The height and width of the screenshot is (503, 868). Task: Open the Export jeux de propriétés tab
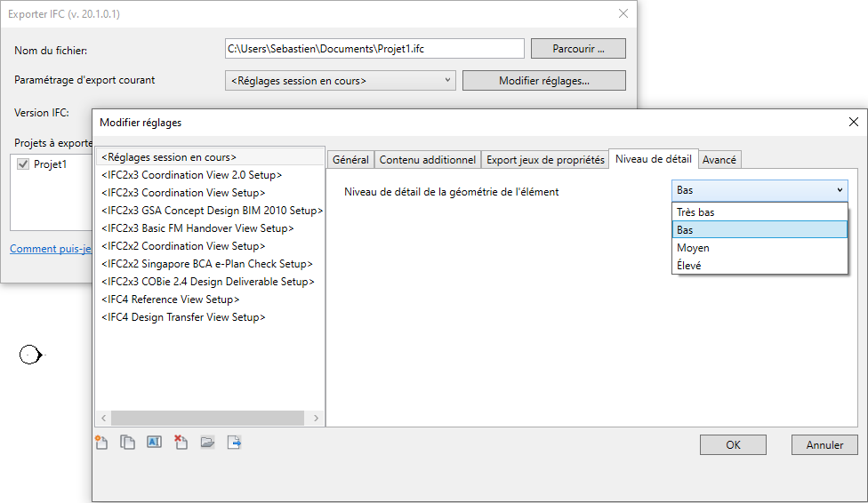click(x=545, y=160)
